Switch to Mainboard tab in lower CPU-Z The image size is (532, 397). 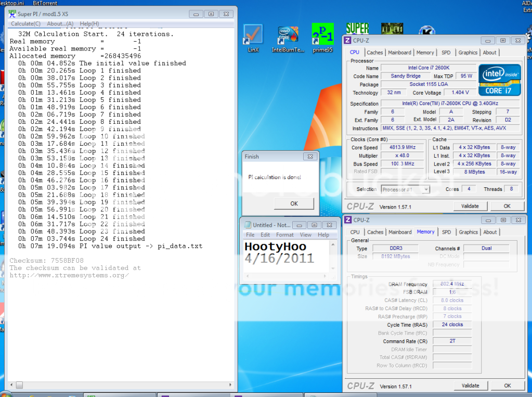tap(400, 232)
